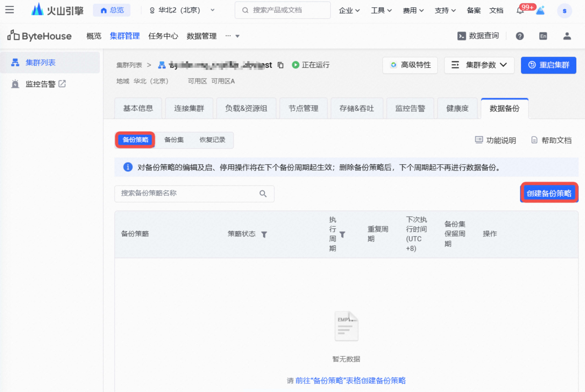Screen dimensions: 585x392
Task: Open 高级特性
Action: coord(410,65)
